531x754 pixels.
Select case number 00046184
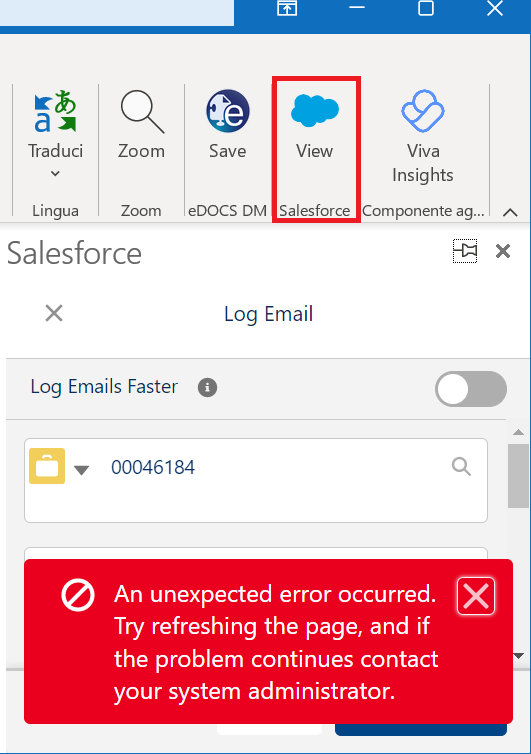pyautogui.click(x=153, y=467)
